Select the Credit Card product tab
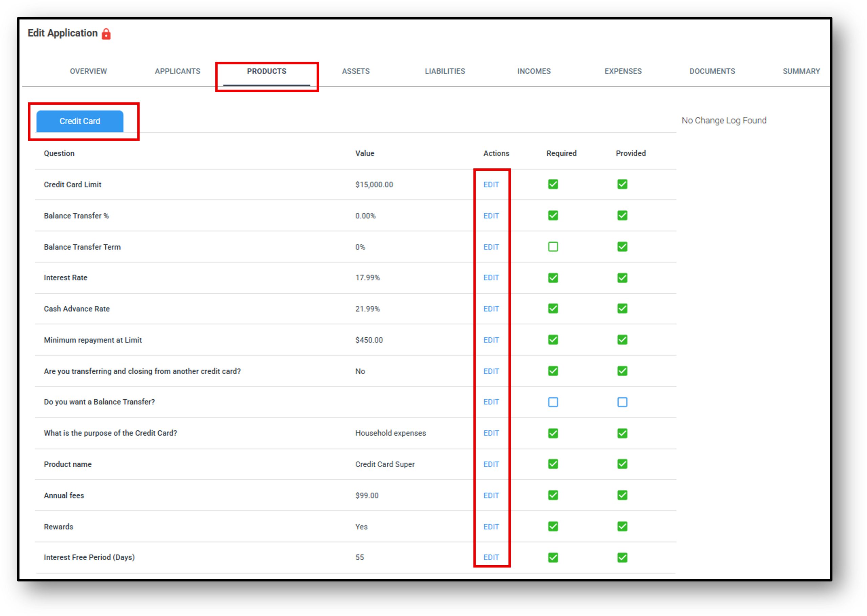The image size is (867, 616). pos(80,121)
